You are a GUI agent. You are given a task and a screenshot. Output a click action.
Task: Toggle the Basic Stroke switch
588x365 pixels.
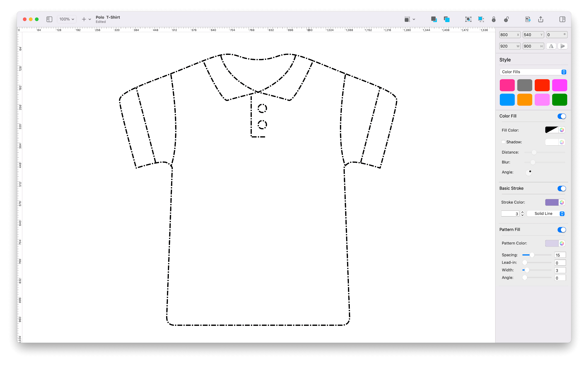(x=562, y=188)
